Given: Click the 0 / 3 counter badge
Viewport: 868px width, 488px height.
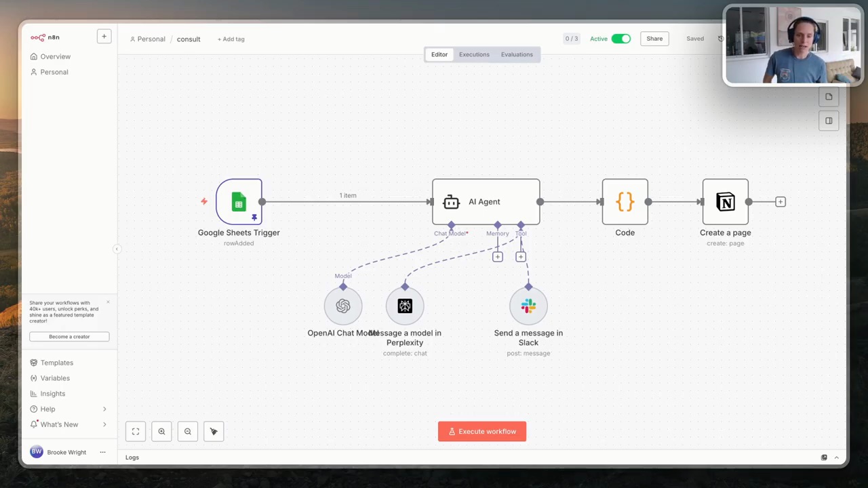Looking at the screenshot, I should coord(572,39).
